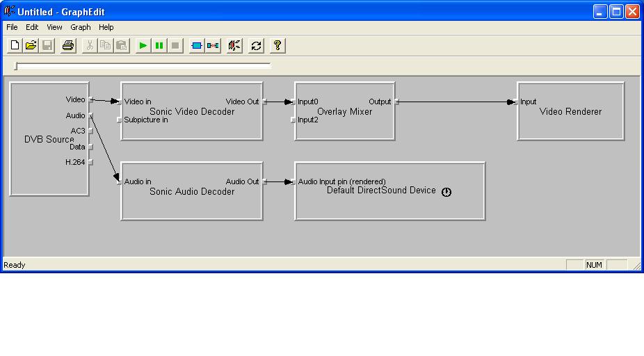Click the Cut scissors icon

[90, 46]
